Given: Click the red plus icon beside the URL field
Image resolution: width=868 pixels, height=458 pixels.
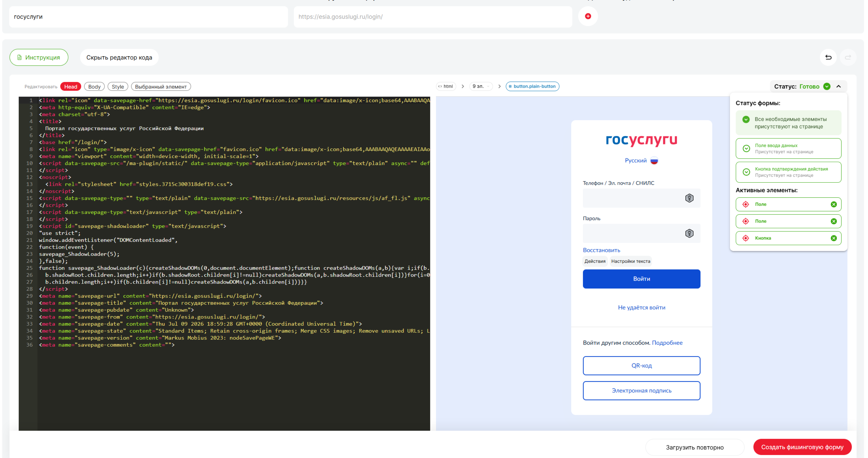Looking at the screenshot, I should click(588, 16).
